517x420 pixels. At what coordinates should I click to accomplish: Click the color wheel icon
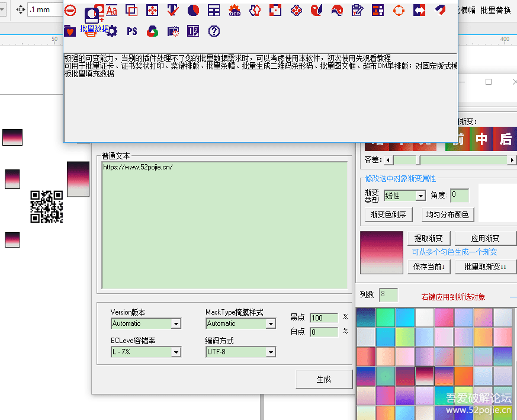[153, 31]
